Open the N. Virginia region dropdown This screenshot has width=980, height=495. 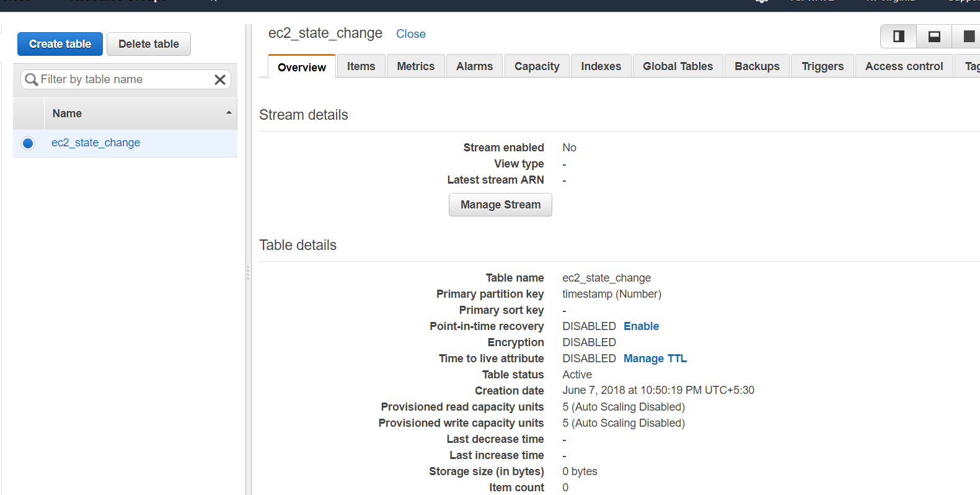click(x=890, y=2)
